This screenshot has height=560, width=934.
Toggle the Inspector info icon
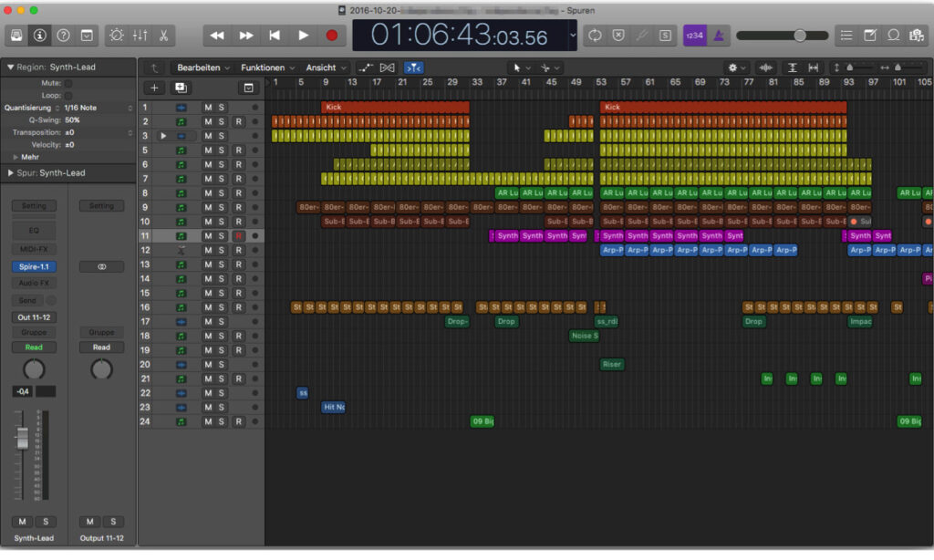(40, 36)
